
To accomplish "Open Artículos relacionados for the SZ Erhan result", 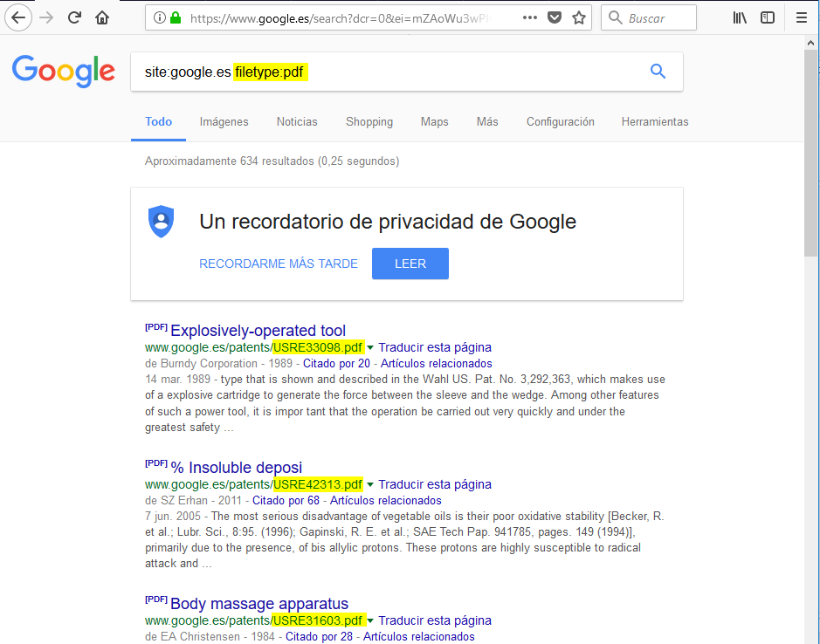I will [386, 500].
